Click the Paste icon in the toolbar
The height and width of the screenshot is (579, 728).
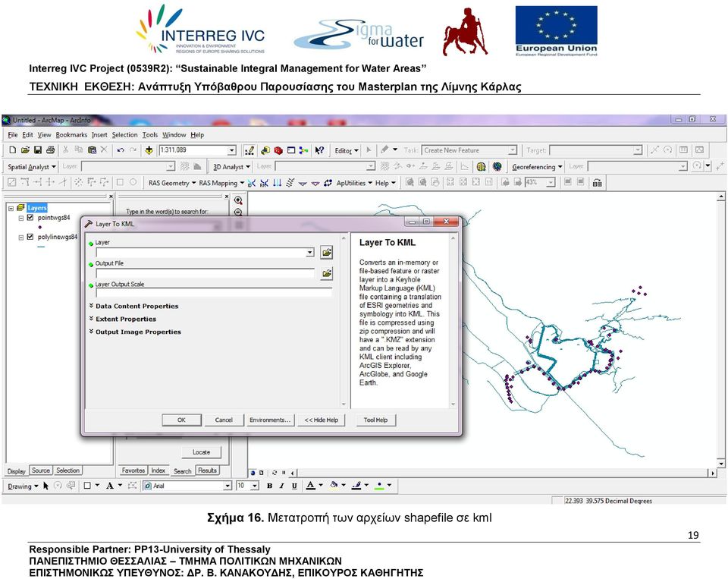(x=92, y=150)
